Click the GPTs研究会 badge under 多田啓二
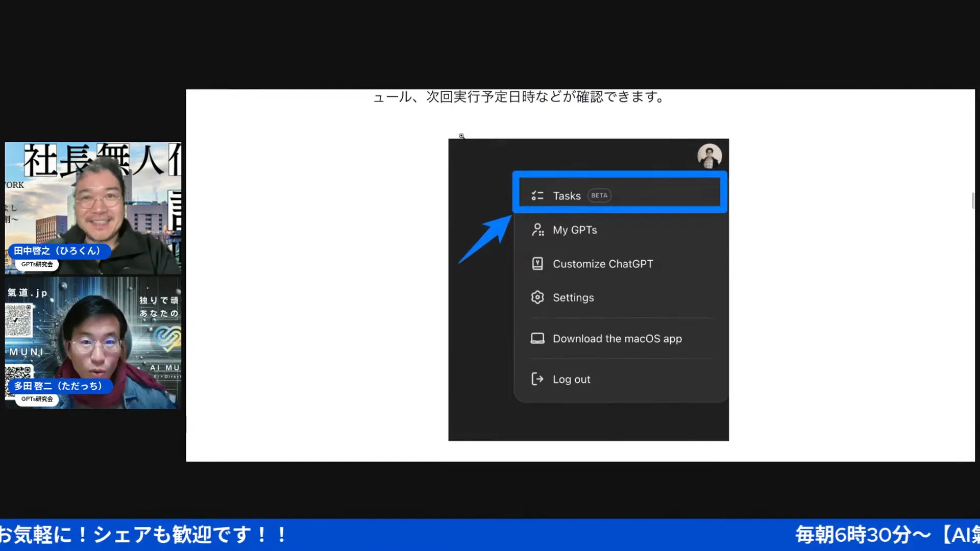The height and width of the screenshot is (551, 980). (x=37, y=399)
